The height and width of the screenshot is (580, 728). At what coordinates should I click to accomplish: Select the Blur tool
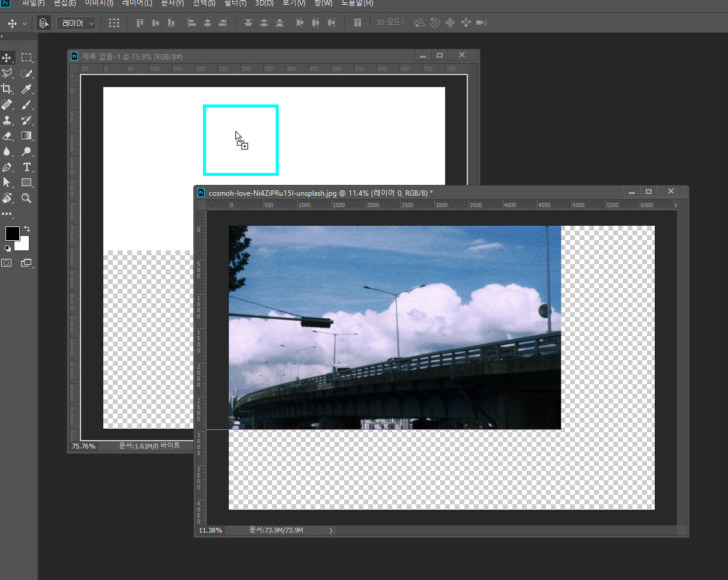[x=7, y=151]
